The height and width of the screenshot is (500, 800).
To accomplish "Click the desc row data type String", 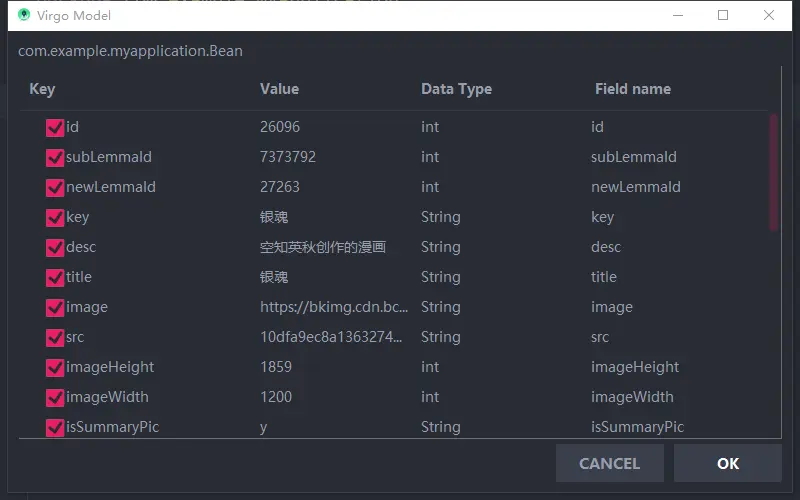I will (x=441, y=247).
